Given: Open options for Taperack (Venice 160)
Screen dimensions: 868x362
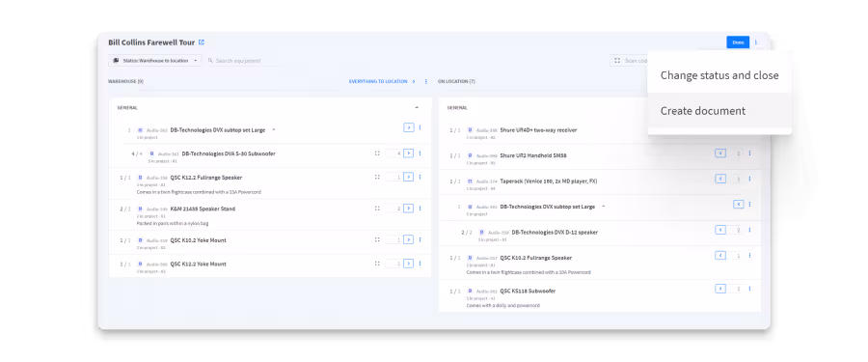Looking at the screenshot, I should coord(750,179).
